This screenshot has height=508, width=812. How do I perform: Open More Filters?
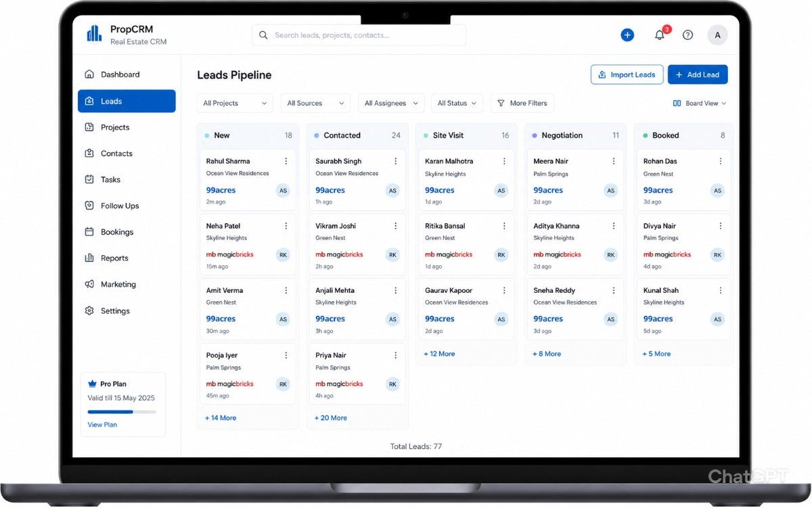pos(522,103)
